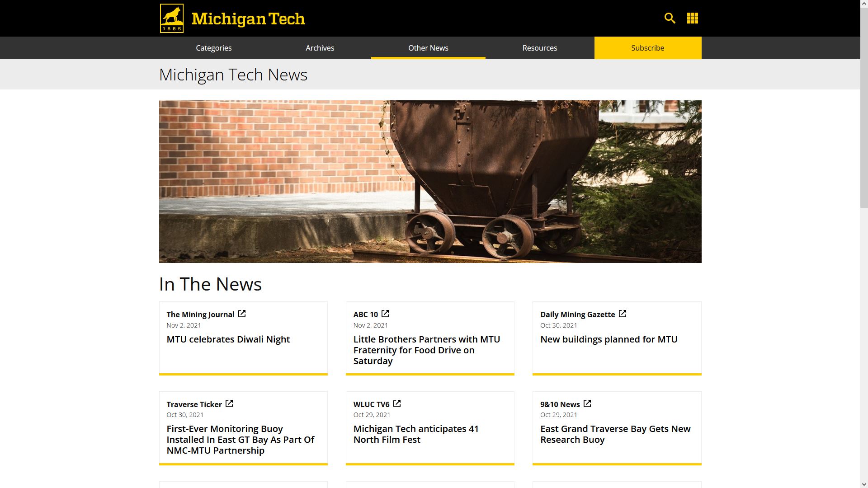Screen dimensions: 868x488
Task: Open New buildings planned for MTU article
Action: (609, 339)
